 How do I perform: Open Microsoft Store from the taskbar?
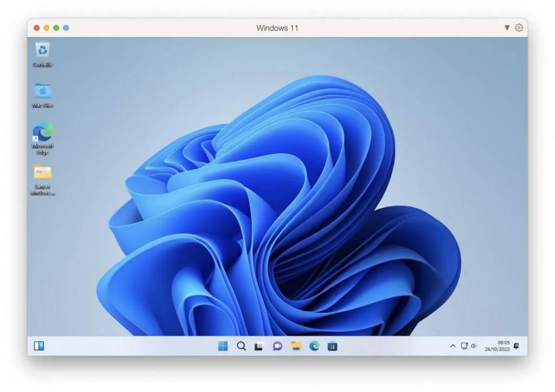332,346
